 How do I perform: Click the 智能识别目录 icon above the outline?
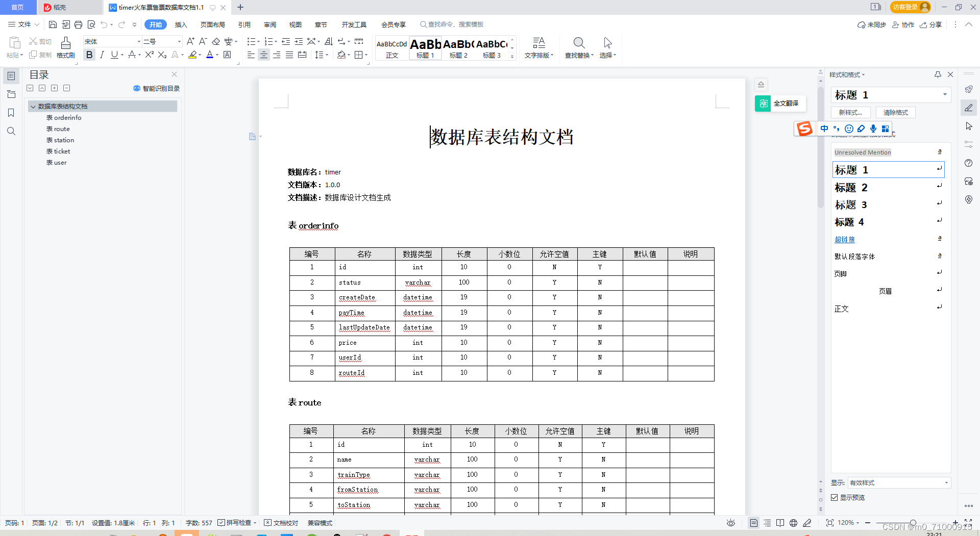pyautogui.click(x=136, y=88)
